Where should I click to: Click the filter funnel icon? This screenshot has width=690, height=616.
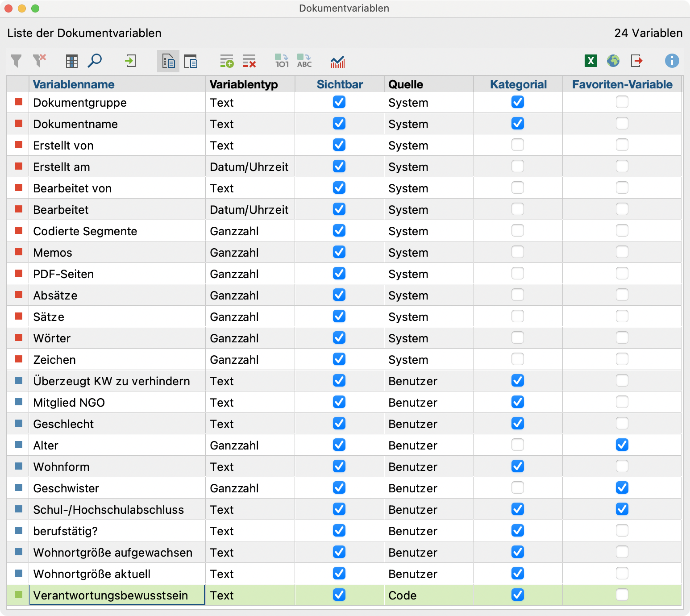pos(16,61)
